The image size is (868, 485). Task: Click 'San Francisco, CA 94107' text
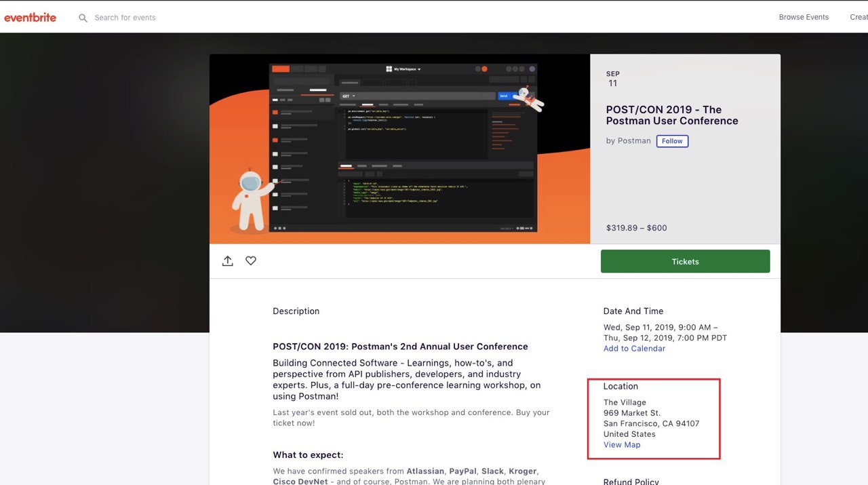651,424
